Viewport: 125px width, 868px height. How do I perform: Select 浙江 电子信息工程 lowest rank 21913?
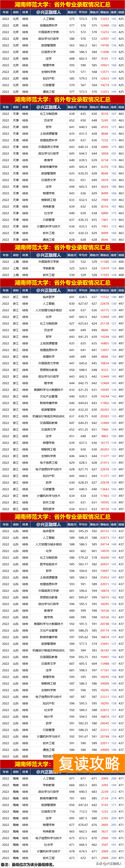[x=105, y=463]
